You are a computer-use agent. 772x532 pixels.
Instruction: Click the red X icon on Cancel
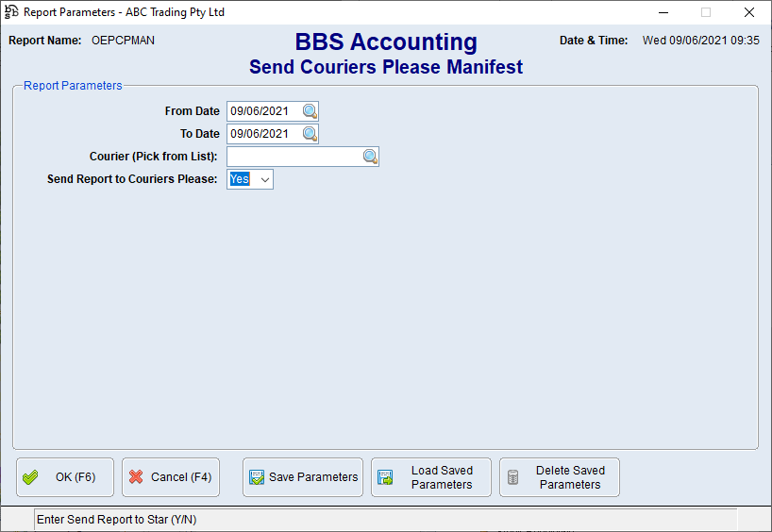click(x=137, y=477)
